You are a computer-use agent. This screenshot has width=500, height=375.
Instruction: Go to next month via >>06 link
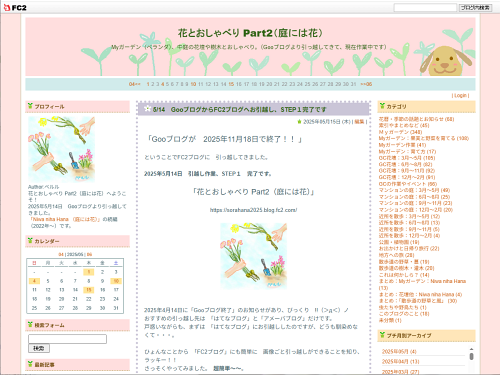(366, 84)
